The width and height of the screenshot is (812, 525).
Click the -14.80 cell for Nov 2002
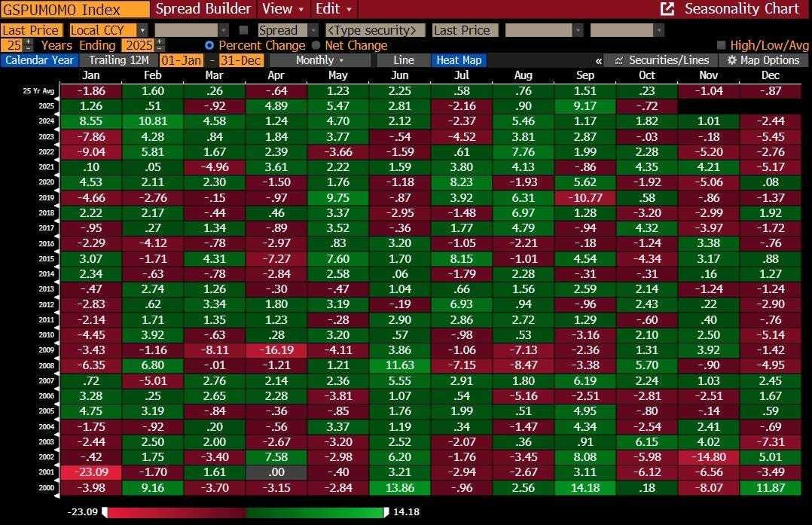(x=708, y=456)
